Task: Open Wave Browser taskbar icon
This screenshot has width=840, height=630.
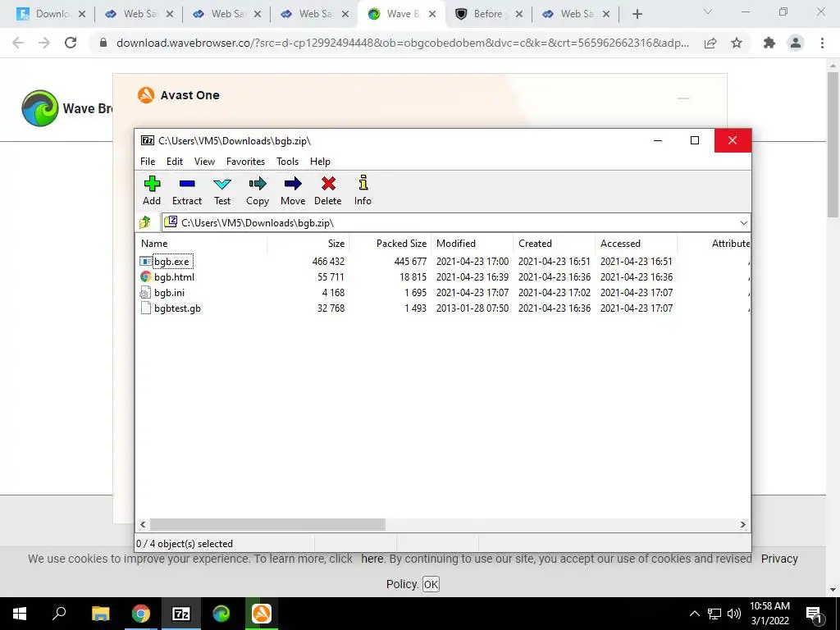Action: [x=221, y=614]
